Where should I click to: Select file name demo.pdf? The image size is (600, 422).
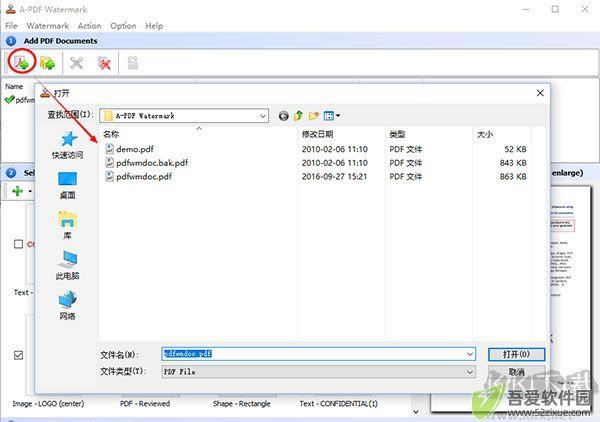pyautogui.click(x=135, y=149)
